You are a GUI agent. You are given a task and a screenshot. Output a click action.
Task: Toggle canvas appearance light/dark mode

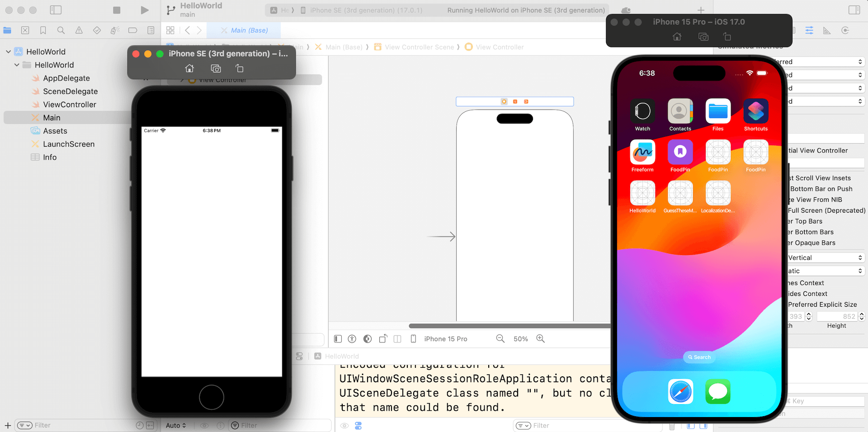[368, 339]
